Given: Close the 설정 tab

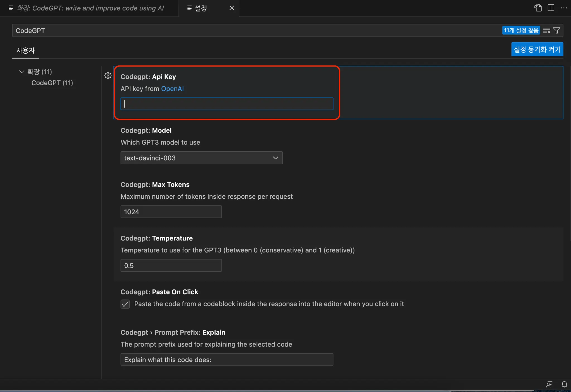Looking at the screenshot, I should (x=232, y=8).
